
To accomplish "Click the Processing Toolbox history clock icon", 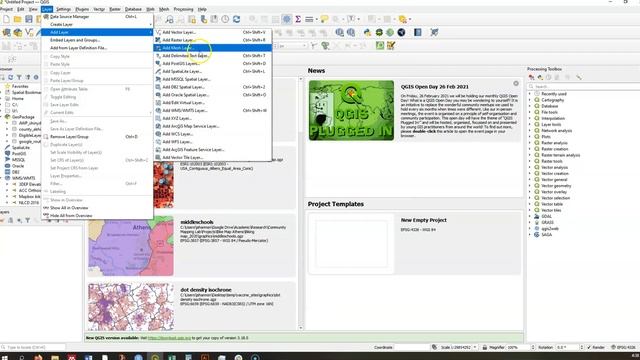I will coord(549,77).
